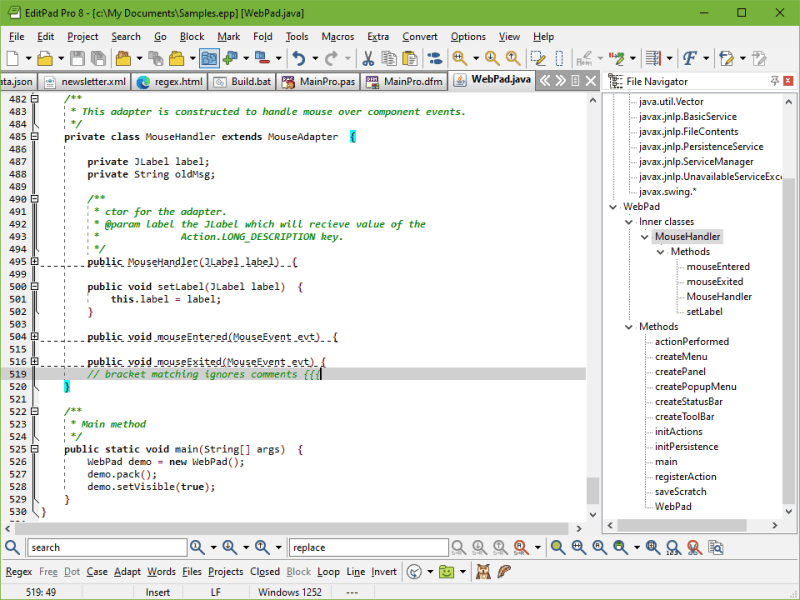Click the feather icon beside the owl

504,571
